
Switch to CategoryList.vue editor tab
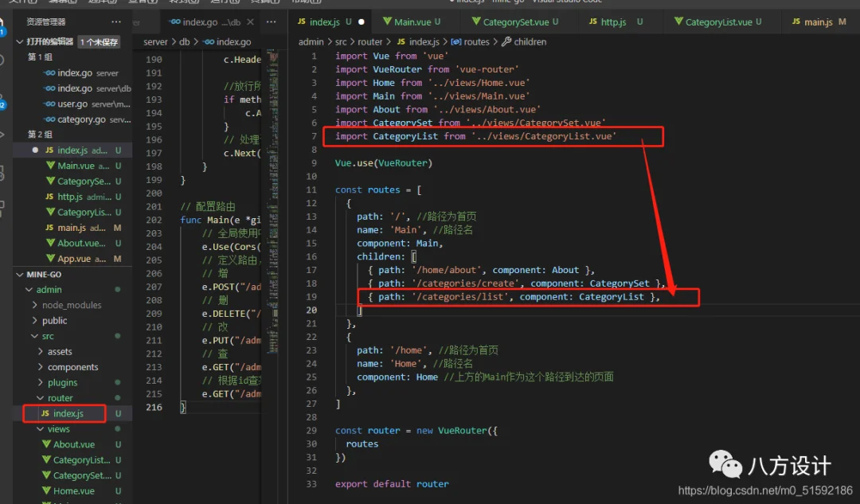(718, 22)
